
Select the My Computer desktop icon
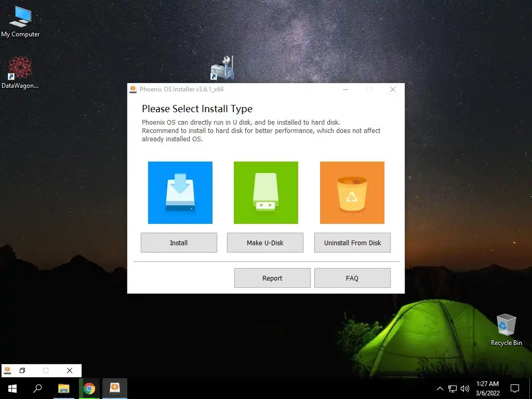[x=20, y=22]
